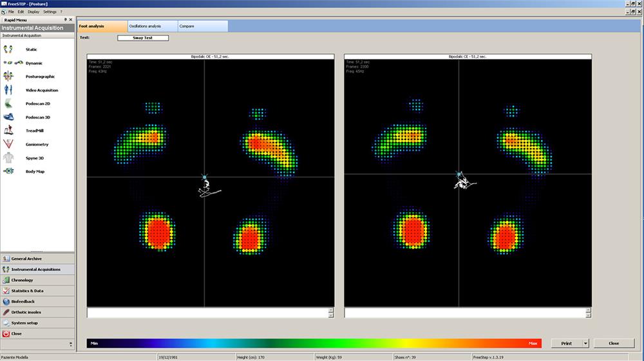Expand the General Archive section

coord(37,259)
